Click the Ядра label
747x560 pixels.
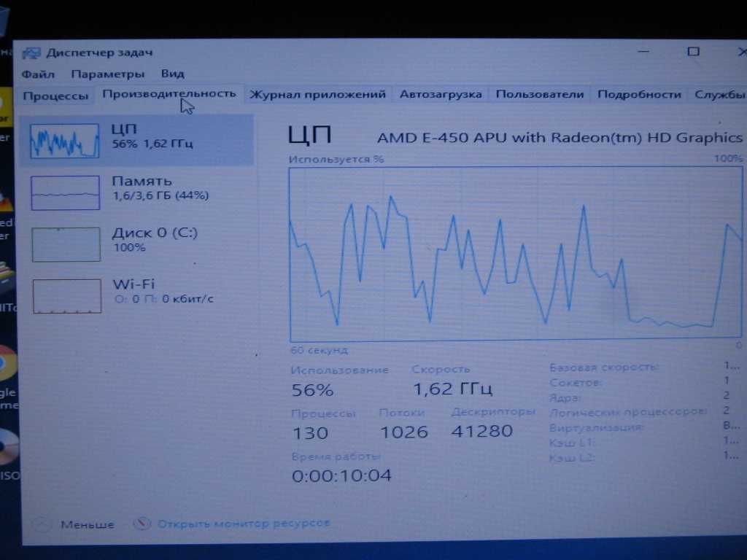[x=565, y=397]
